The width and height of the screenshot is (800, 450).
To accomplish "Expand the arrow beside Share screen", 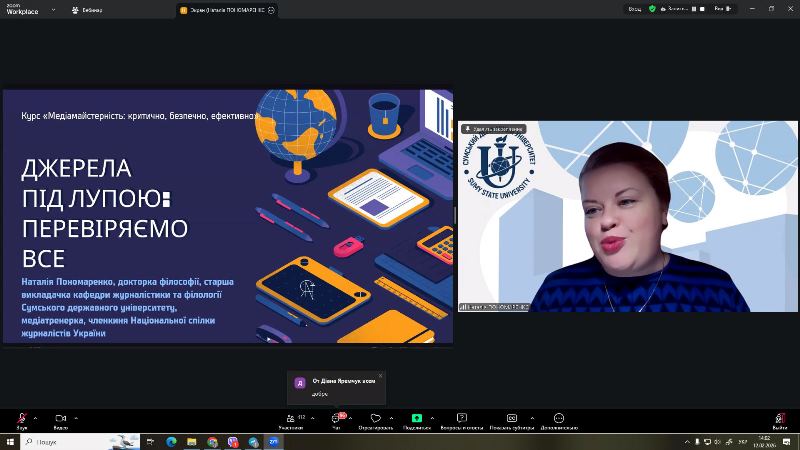I will click(431, 418).
